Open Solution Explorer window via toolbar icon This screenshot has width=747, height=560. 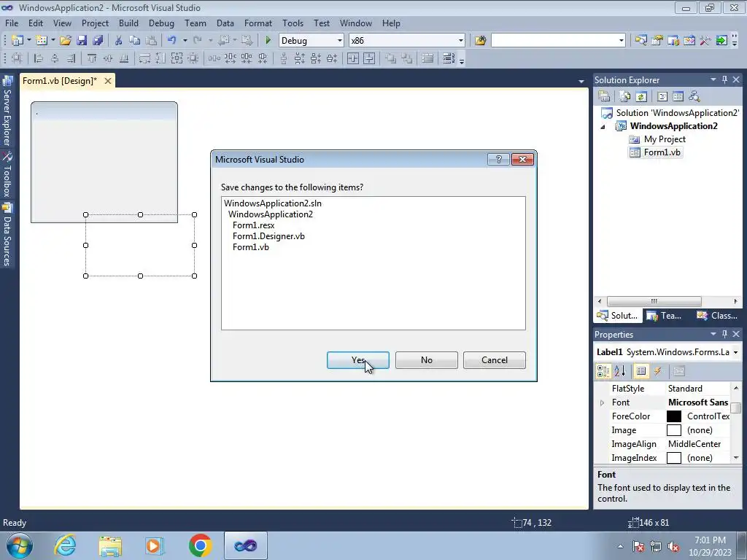coord(640,41)
